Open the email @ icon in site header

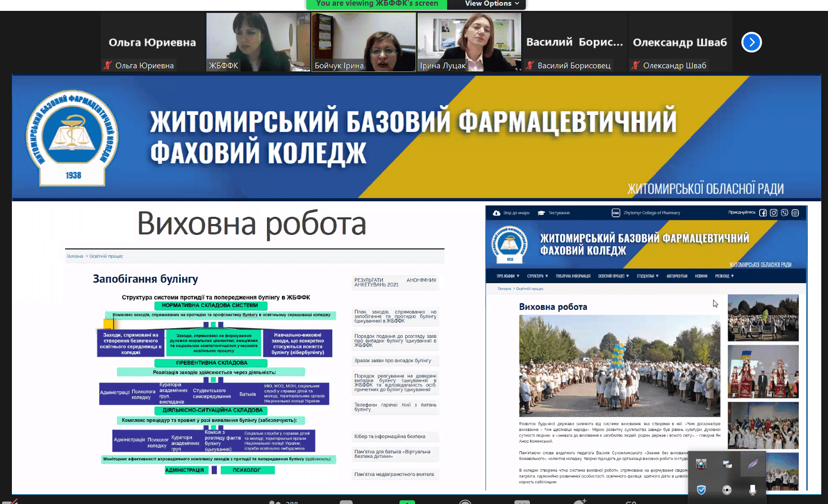[x=795, y=213]
